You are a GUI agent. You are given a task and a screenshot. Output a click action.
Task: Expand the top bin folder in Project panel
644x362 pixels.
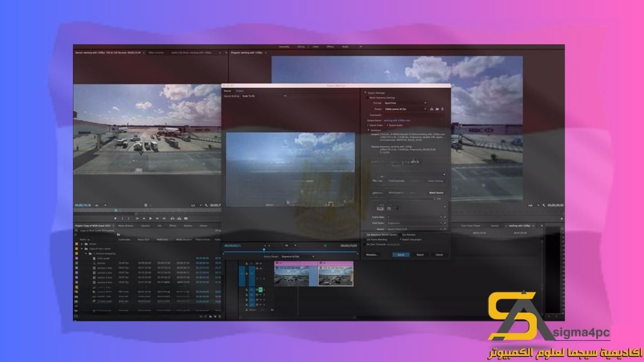pos(82,244)
